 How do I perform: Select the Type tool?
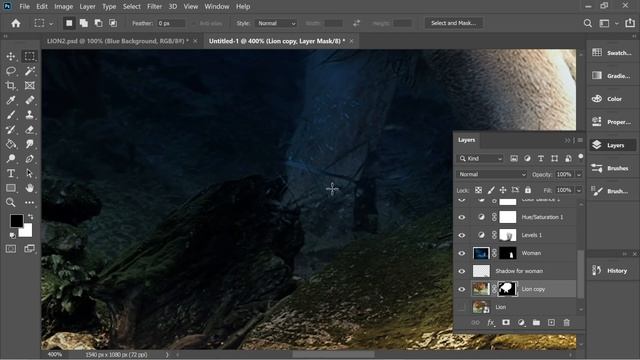coord(11,173)
